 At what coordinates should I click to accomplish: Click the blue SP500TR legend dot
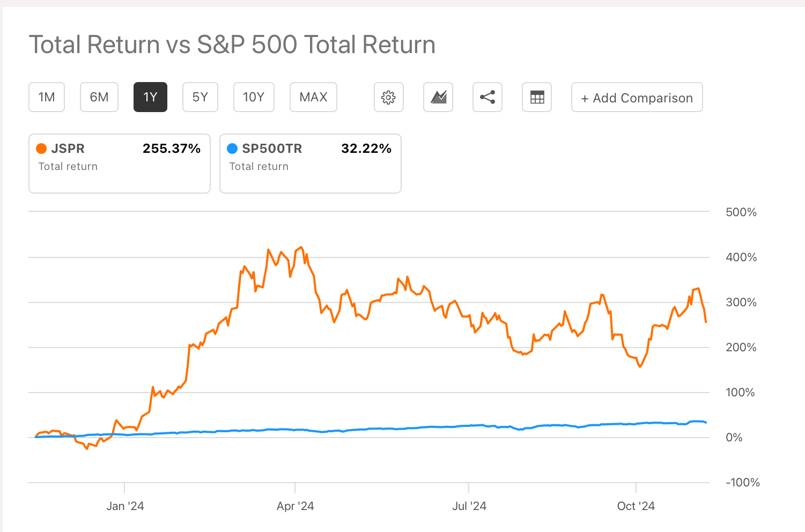pos(232,149)
